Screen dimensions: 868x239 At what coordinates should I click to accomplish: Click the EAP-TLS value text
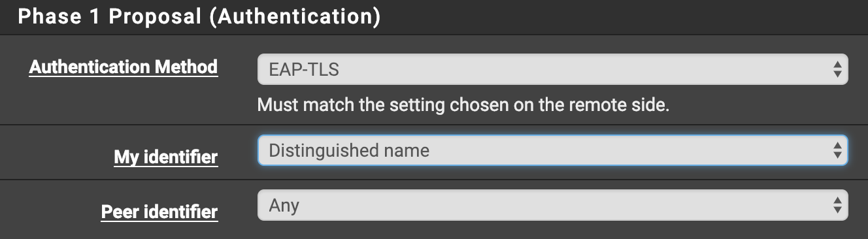[304, 69]
